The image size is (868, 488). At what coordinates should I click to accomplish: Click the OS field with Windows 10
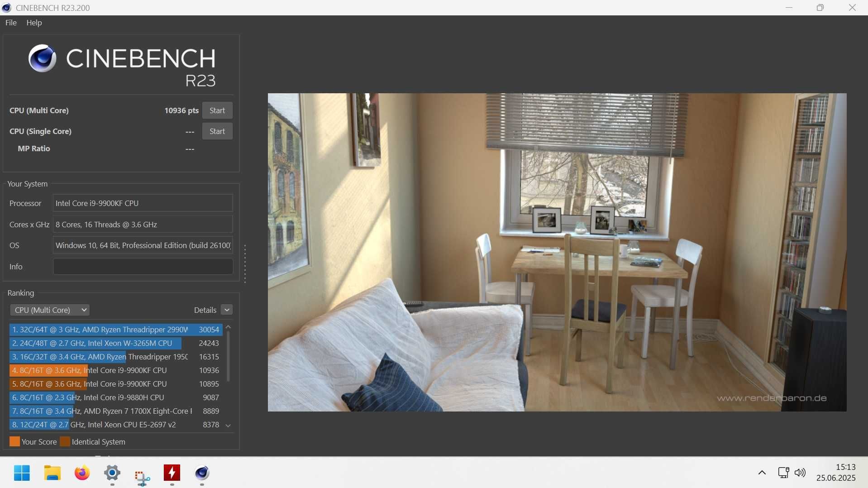143,245
